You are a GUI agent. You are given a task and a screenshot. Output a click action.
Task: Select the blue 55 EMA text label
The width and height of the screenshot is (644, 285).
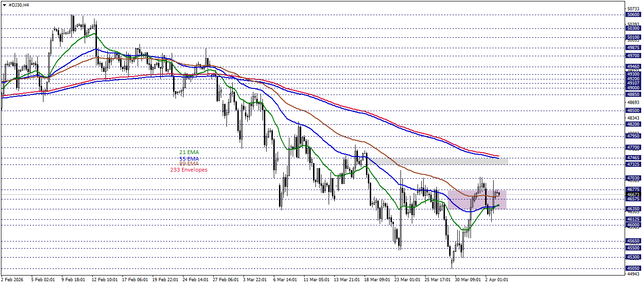tap(189, 158)
